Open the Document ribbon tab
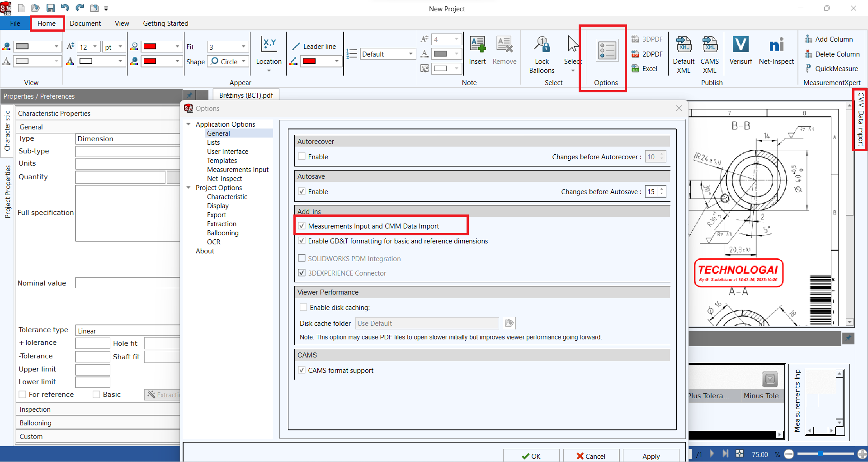Image resolution: width=868 pixels, height=462 pixels. pos(85,23)
